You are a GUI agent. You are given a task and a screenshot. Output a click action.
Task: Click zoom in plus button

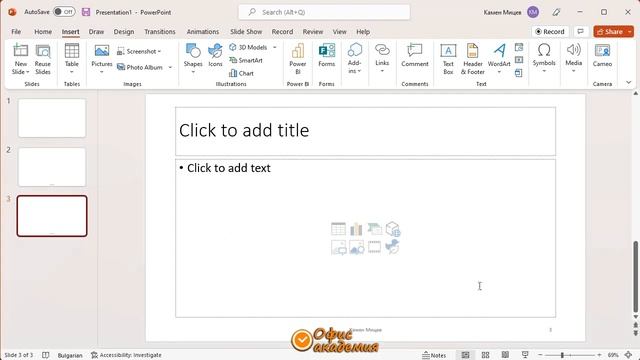599,355
